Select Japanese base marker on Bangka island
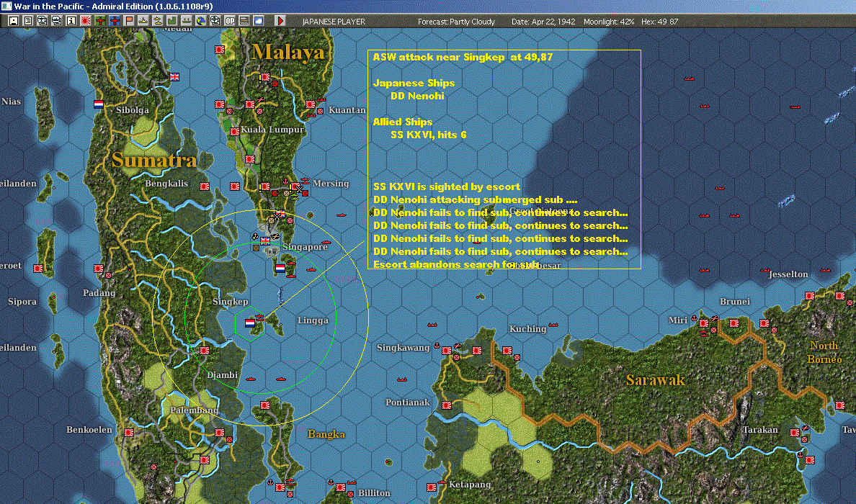This screenshot has width=856, height=504. [x=264, y=405]
